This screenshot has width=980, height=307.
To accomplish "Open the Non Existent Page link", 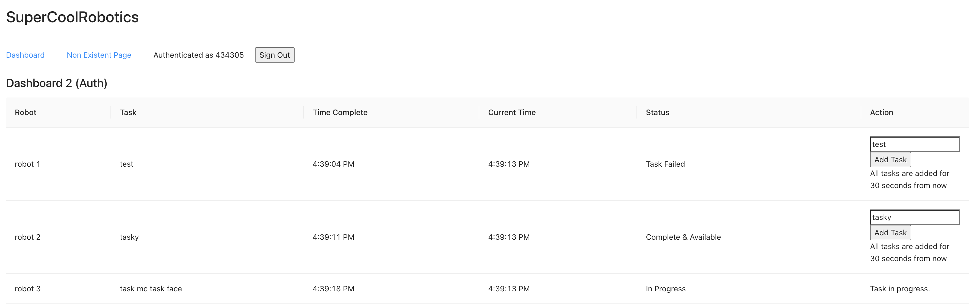I will [99, 55].
